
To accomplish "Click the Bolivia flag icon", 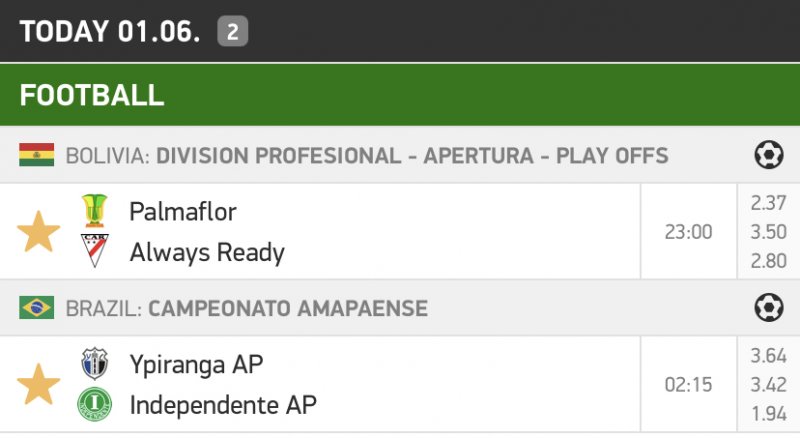I will 36,155.
